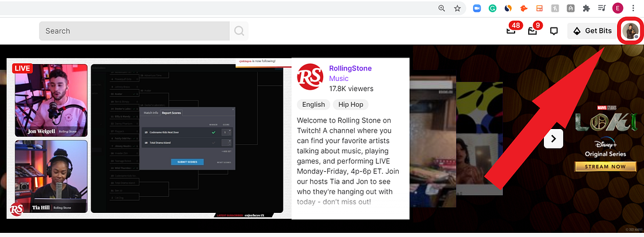Open the Extensions puzzle piece menu
Image resolution: width=644 pixels, height=237 pixels.
[x=587, y=8]
